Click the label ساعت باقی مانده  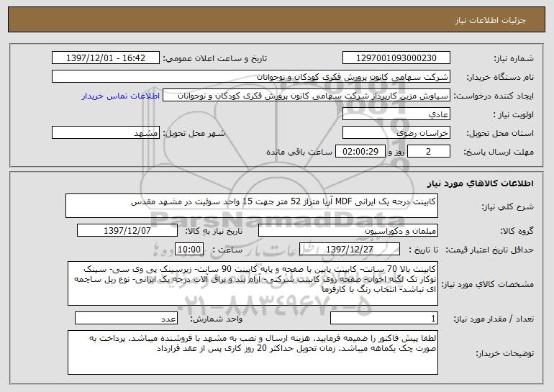point(299,152)
